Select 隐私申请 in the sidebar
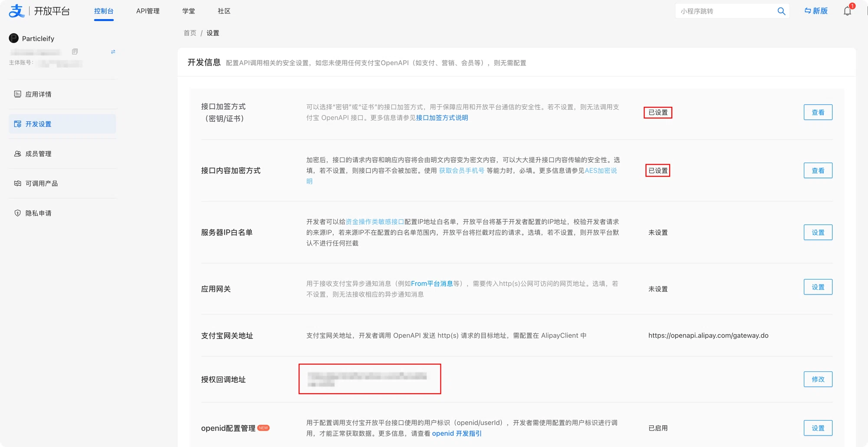 click(62, 213)
